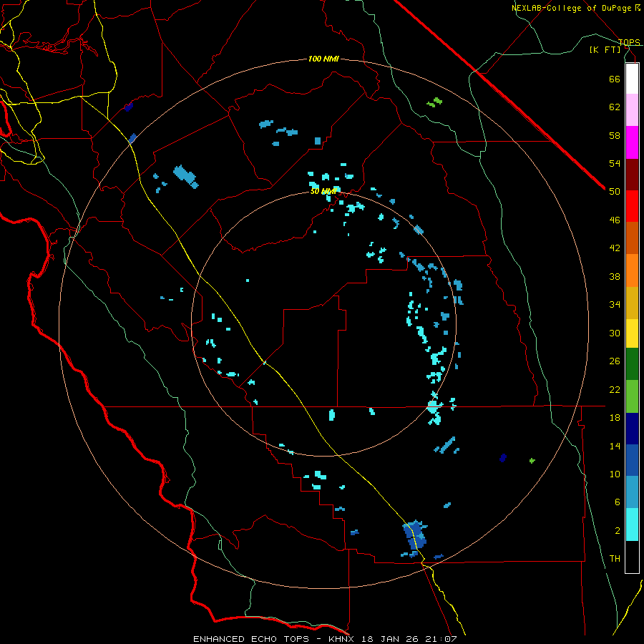Select the light blue legend swatch

point(632,492)
